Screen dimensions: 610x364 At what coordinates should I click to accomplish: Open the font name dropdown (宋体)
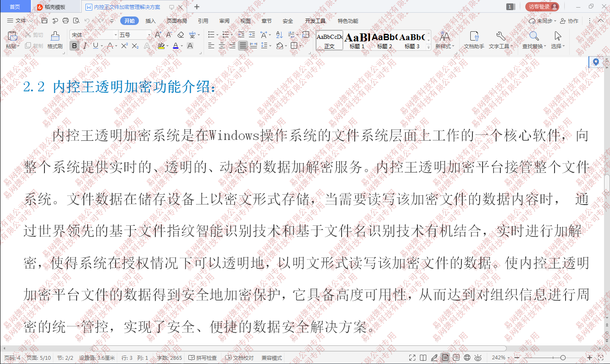[116, 35]
